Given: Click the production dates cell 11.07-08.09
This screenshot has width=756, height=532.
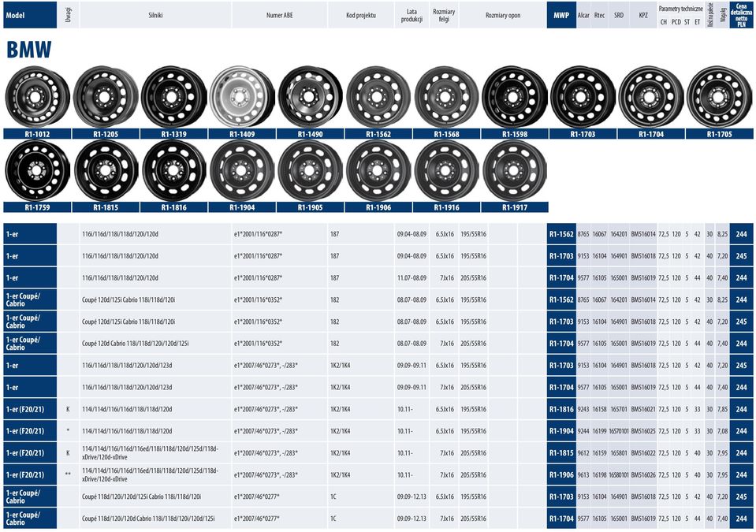Looking at the screenshot, I should click(412, 278).
